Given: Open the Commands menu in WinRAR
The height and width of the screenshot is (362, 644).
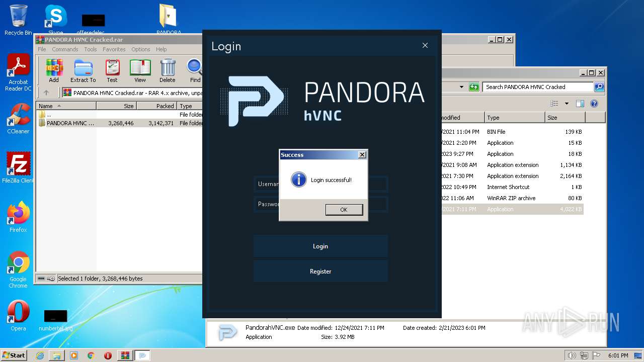Looking at the screenshot, I should pyautogui.click(x=65, y=49).
